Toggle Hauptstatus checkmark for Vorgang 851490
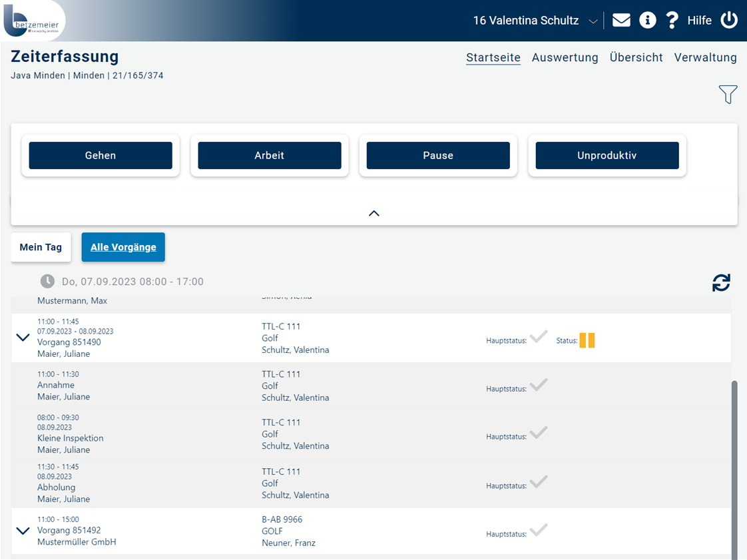 click(539, 336)
